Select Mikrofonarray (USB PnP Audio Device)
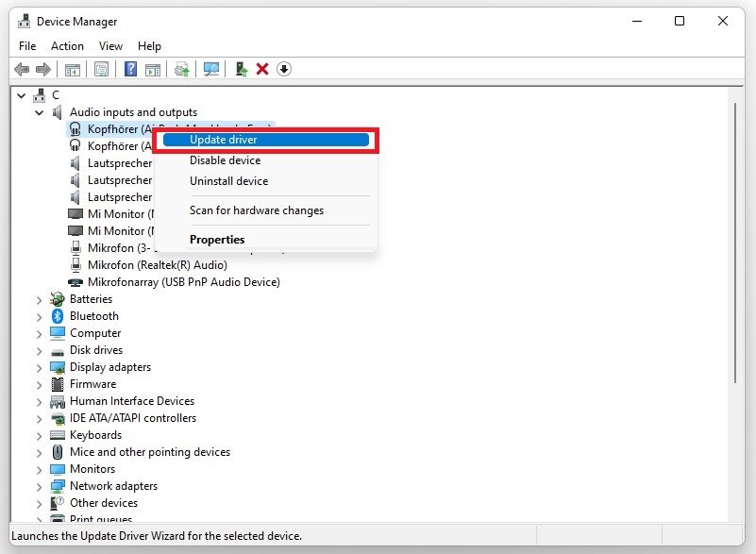 (x=183, y=282)
